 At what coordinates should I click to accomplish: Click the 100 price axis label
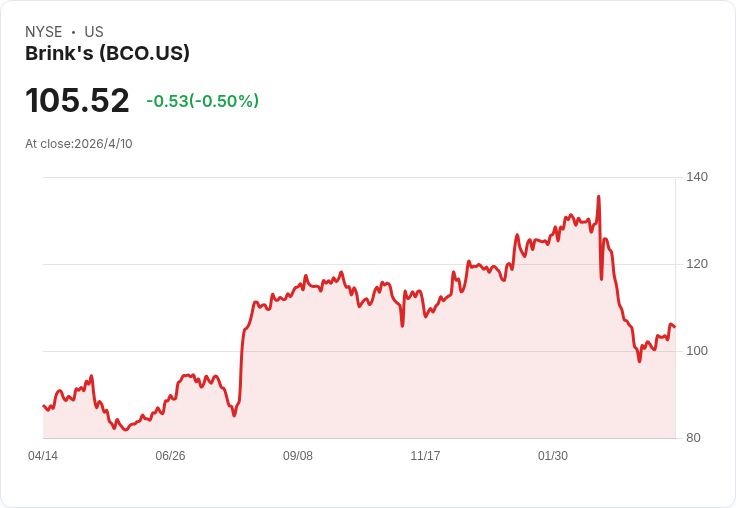click(x=697, y=351)
